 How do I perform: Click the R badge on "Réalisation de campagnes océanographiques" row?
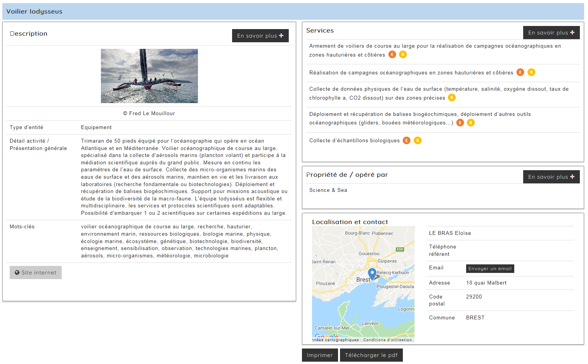531,72
